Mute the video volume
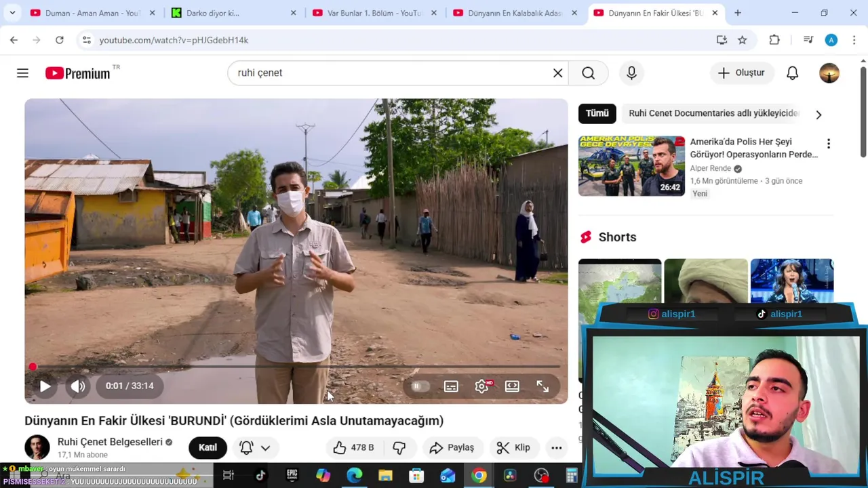Viewport: 868px width, 488px height. pyautogui.click(x=78, y=386)
